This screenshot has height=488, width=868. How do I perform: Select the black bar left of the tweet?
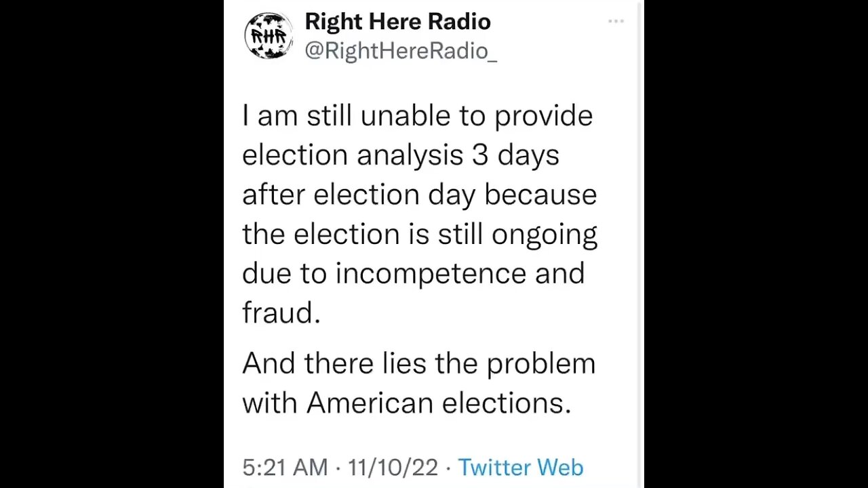point(112,244)
